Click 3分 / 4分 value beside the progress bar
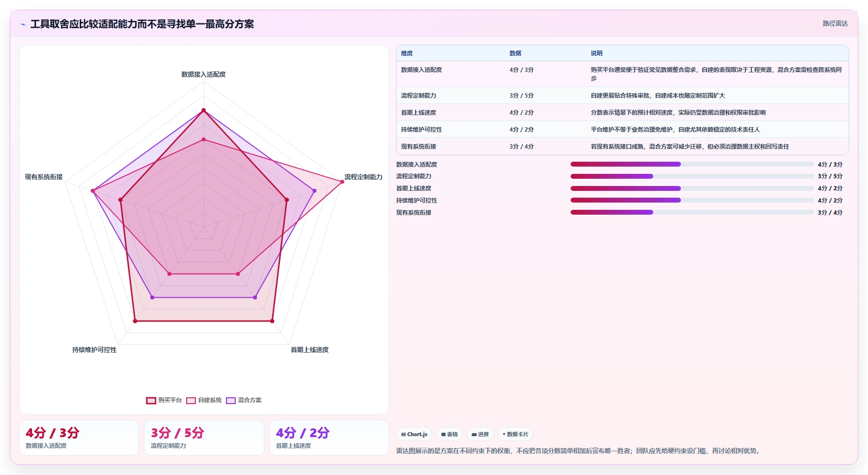 830,213
